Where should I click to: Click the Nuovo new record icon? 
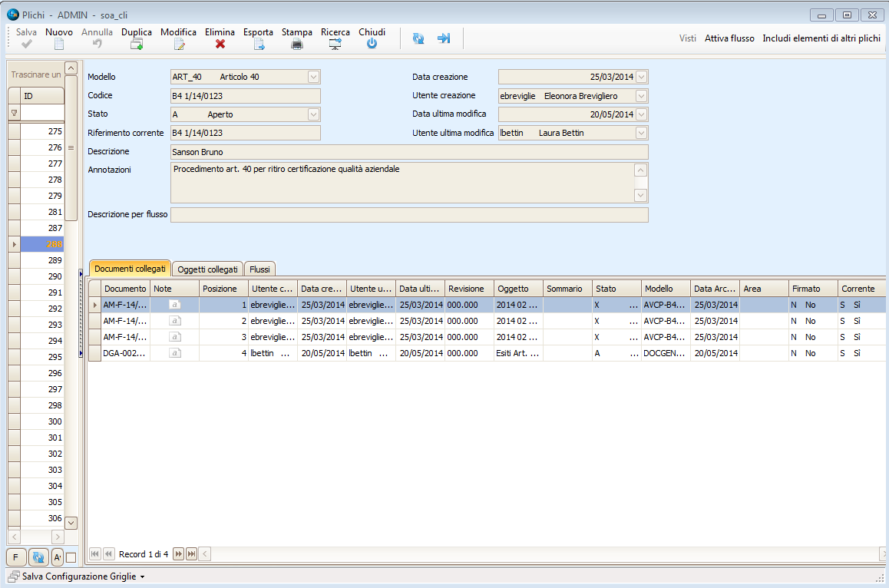pyautogui.click(x=59, y=44)
